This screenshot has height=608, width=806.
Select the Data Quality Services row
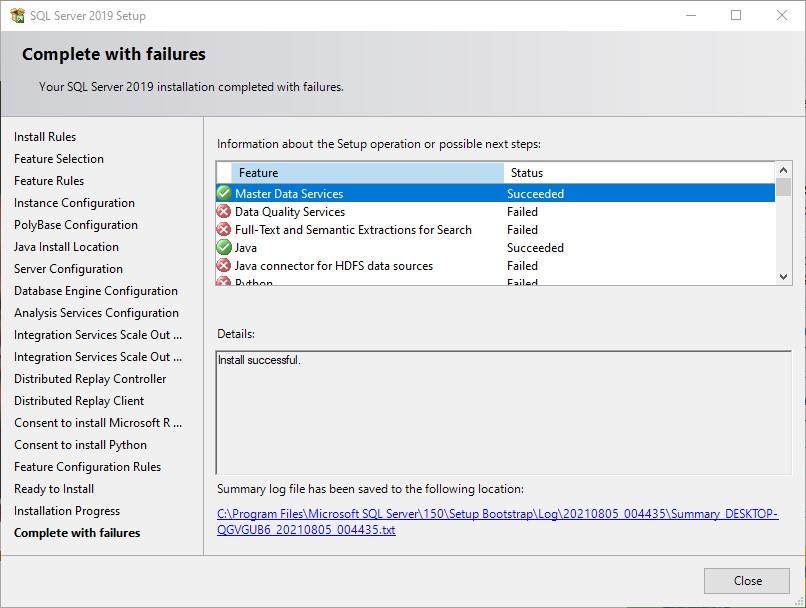pyautogui.click(x=290, y=212)
